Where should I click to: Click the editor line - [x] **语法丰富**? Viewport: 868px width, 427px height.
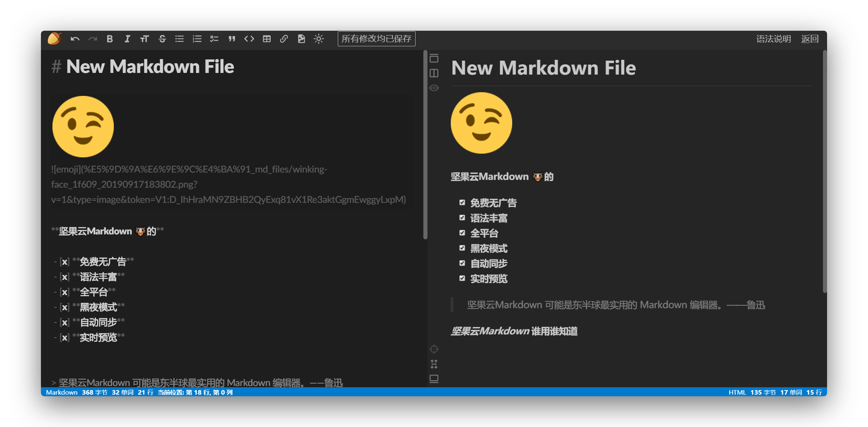click(x=89, y=277)
